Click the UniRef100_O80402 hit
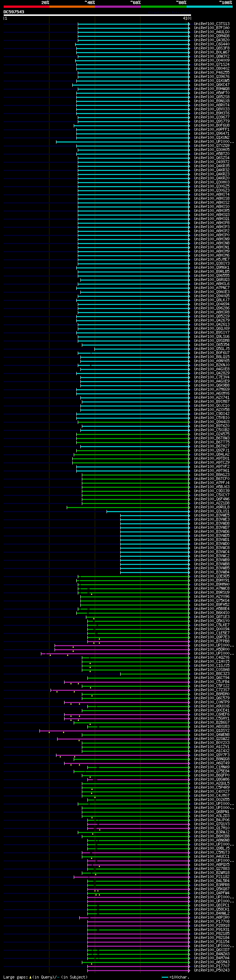 (212, 68)
